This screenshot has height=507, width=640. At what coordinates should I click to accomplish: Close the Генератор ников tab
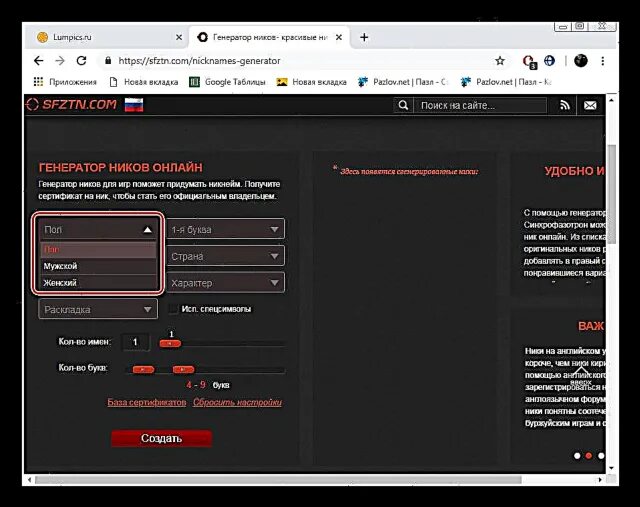pos(339,37)
